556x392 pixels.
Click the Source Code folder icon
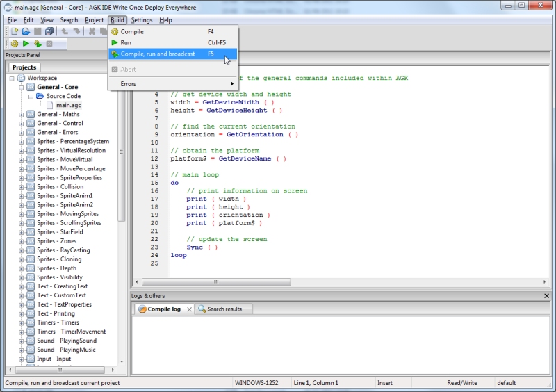[x=40, y=96]
